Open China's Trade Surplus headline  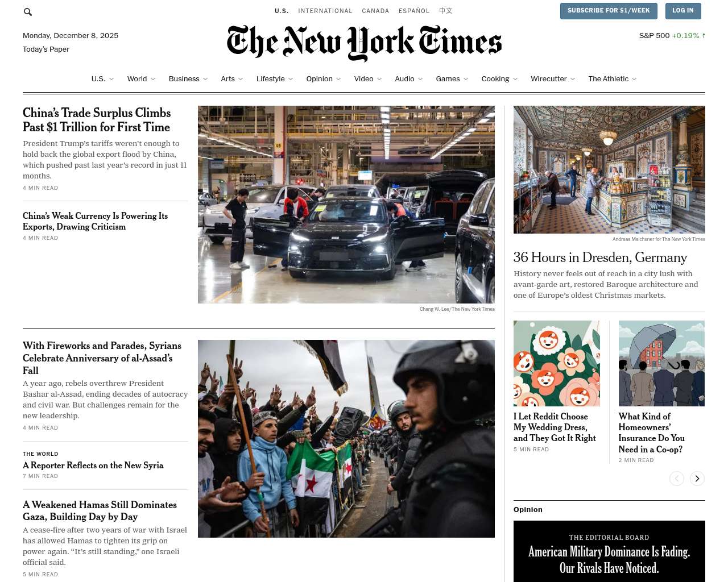click(97, 120)
